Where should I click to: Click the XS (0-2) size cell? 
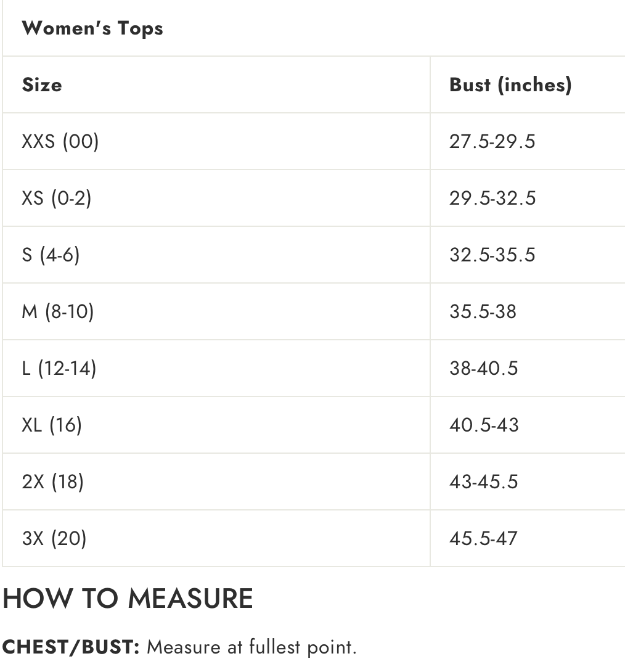coord(57,198)
